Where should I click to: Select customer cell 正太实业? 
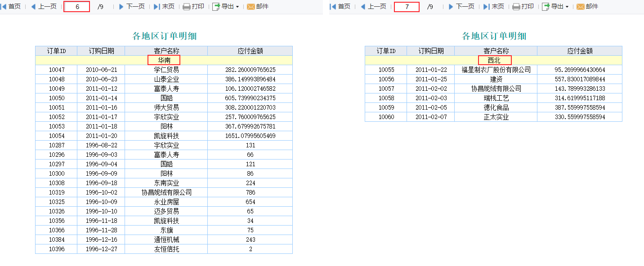(496, 117)
